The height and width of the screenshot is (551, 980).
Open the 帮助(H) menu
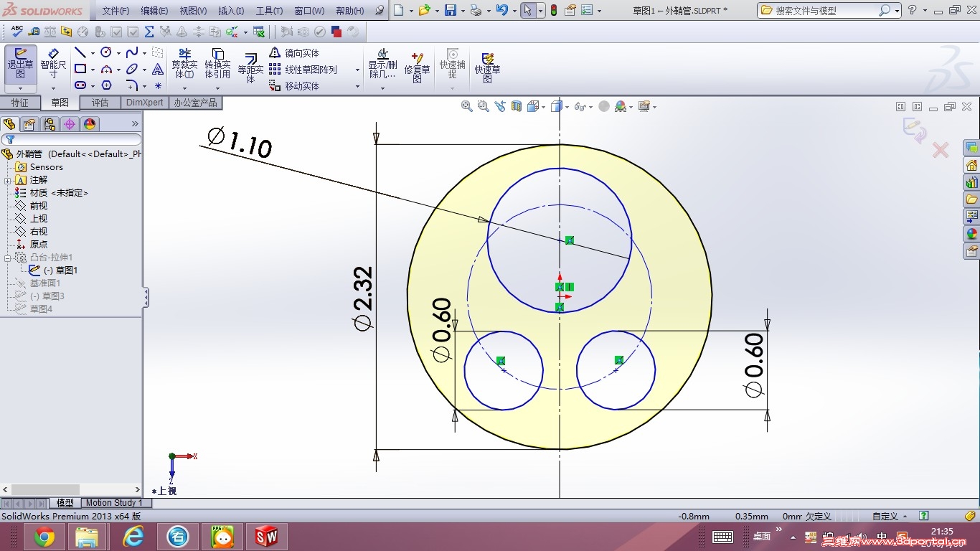pyautogui.click(x=349, y=11)
